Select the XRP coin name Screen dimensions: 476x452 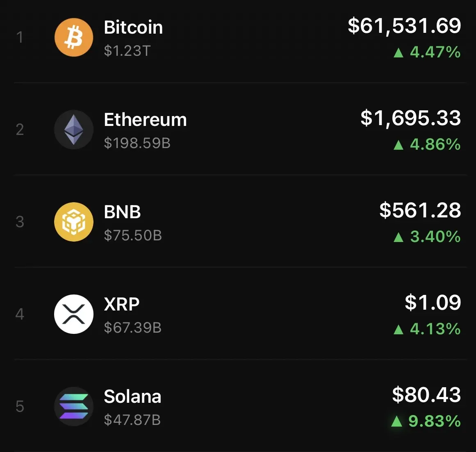121,304
